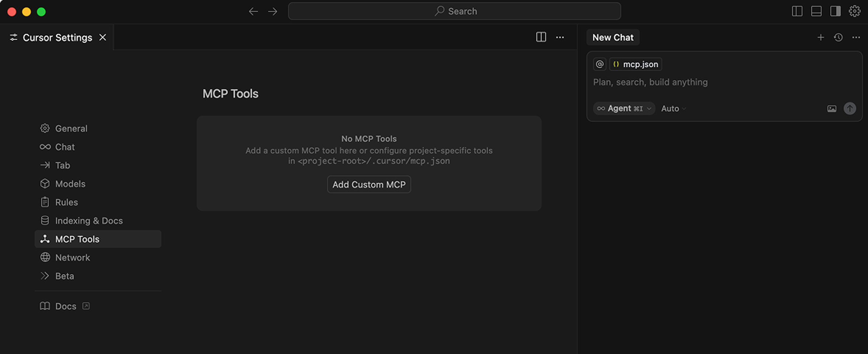
Task: Open Beta settings section
Action: pos(98,276)
